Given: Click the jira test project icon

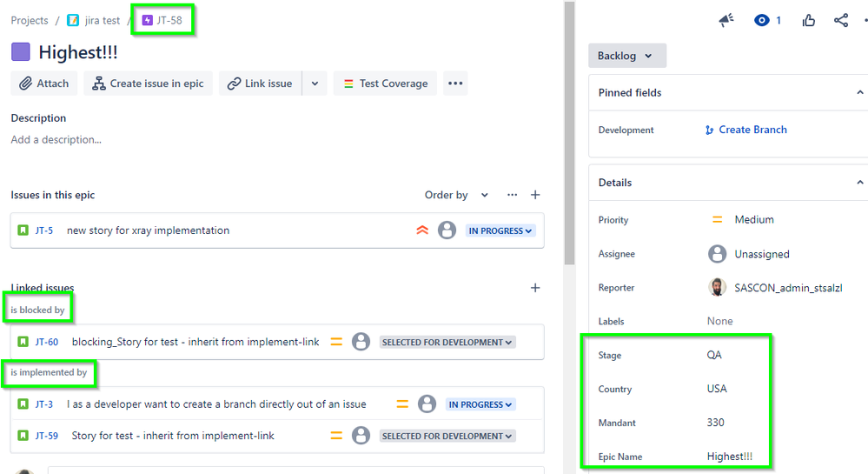Looking at the screenshot, I should [72, 21].
